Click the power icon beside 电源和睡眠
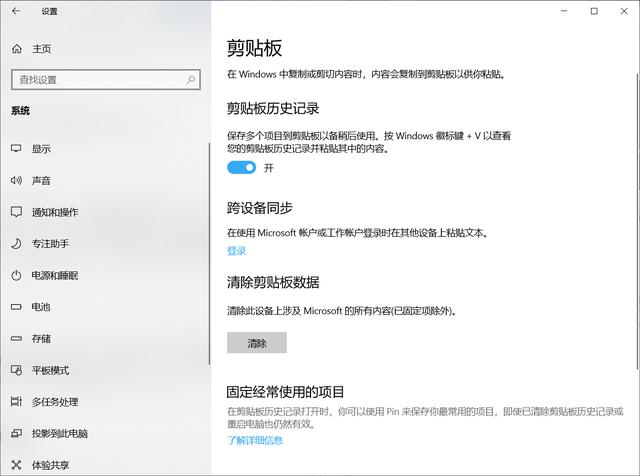The width and height of the screenshot is (640, 476). click(16, 275)
